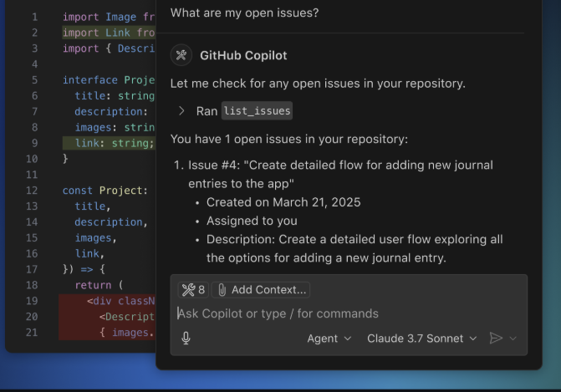Image resolution: width=561 pixels, height=392 pixels.
Task: Click the "import Link" line in editor
Action: pos(109,33)
